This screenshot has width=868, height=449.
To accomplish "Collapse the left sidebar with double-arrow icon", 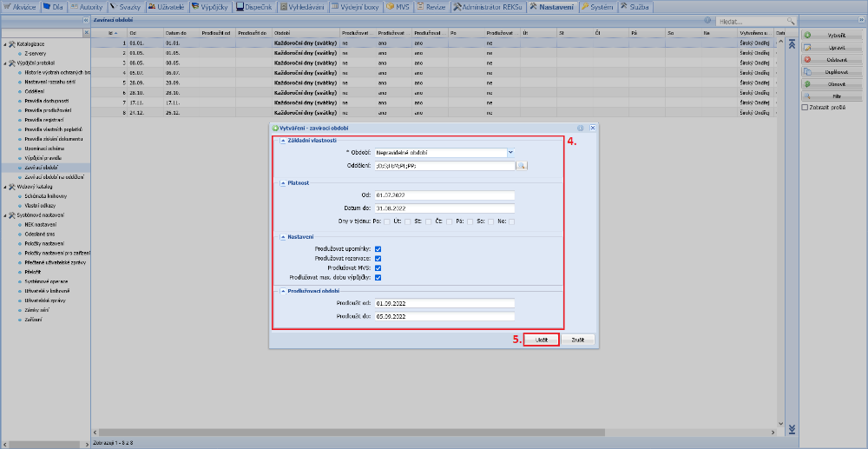I will [x=85, y=19].
